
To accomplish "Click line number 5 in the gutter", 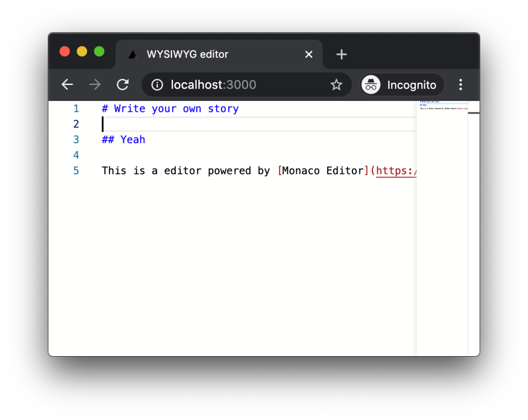I will pos(76,171).
